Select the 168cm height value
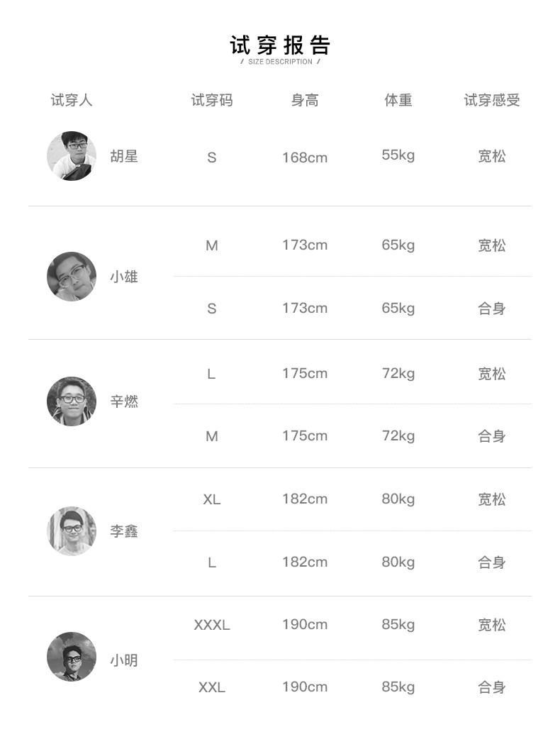This screenshot has height=744, width=560. click(305, 157)
